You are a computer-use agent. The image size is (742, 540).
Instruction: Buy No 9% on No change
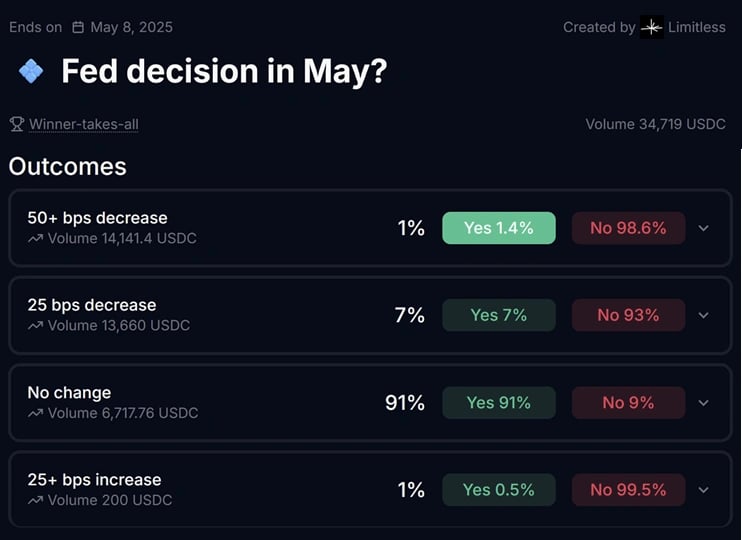[628, 403]
